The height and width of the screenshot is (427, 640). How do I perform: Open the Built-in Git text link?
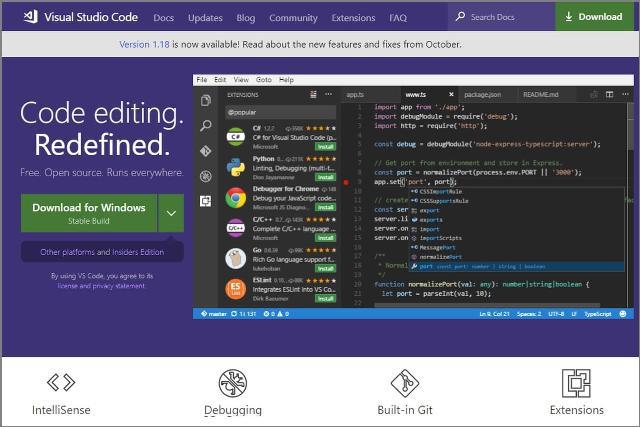point(405,410)
